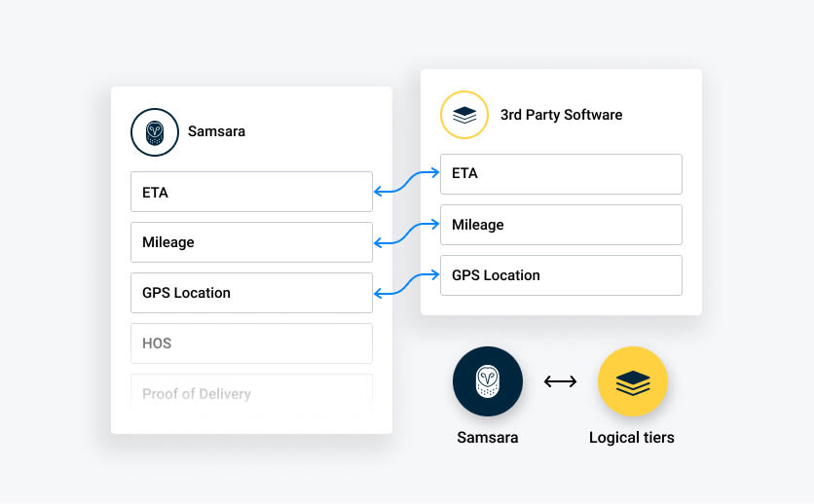Click the Samsara owl logo in left card
The height and width of the screenshot is (504, 814).
pyautogui.click(x=155, y=132)
